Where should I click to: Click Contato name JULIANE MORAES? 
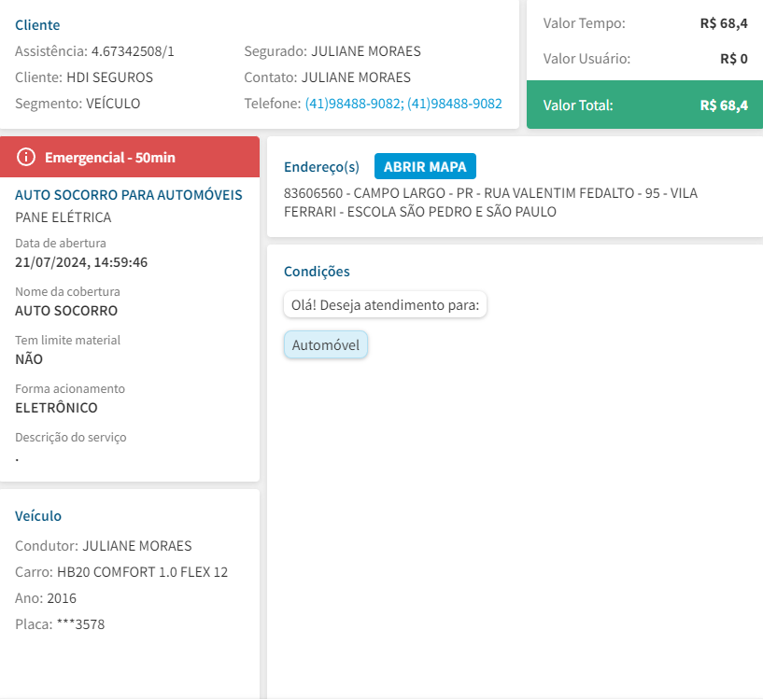point(356,77)
